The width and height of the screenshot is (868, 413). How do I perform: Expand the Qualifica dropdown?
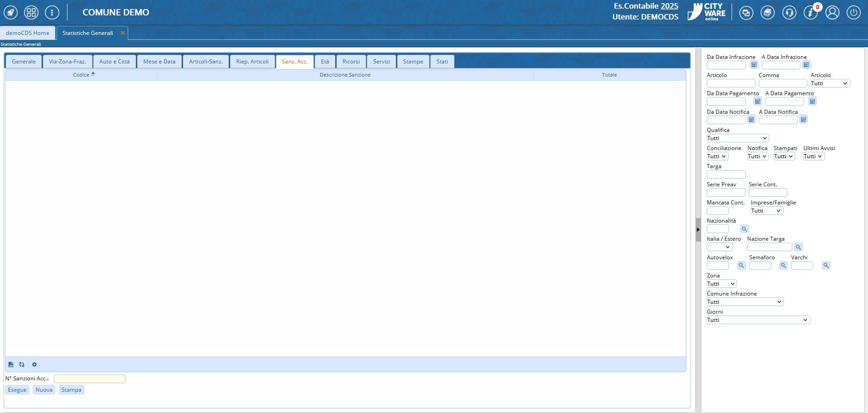(x=738, y=138)
